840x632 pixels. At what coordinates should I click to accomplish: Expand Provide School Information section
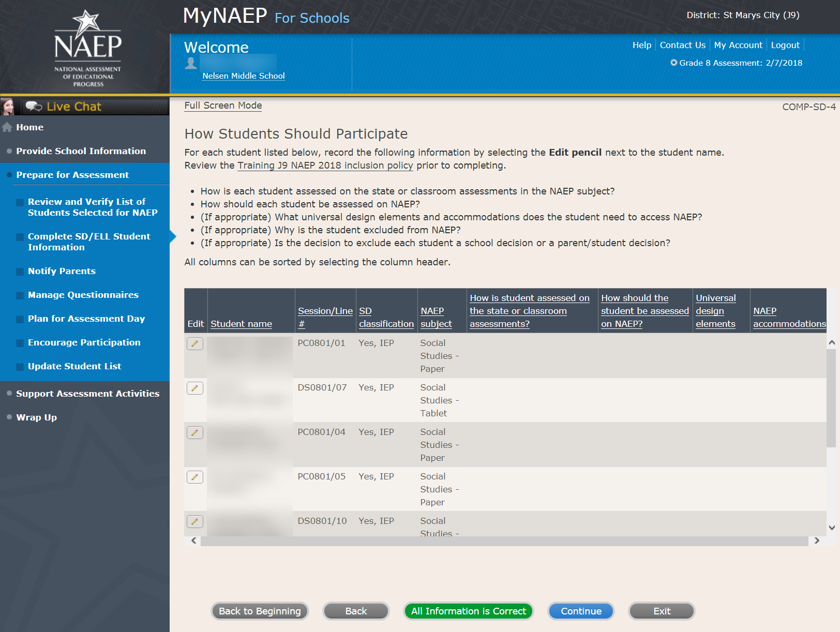(x=81, y=151)
